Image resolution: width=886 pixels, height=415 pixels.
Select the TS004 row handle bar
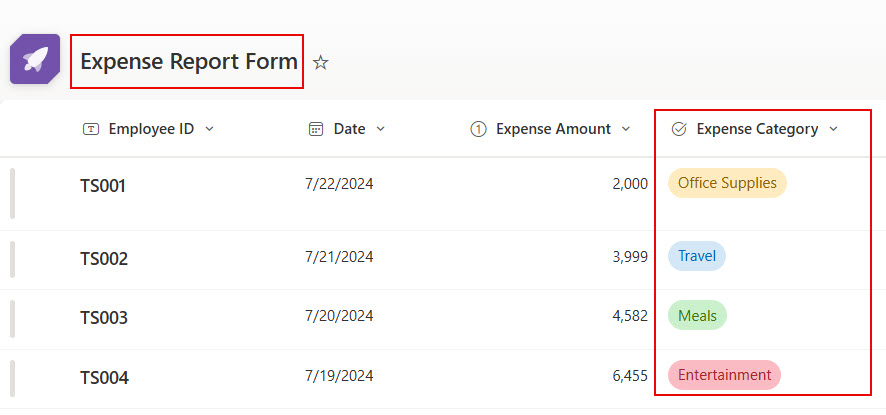(x=12, y=378)
